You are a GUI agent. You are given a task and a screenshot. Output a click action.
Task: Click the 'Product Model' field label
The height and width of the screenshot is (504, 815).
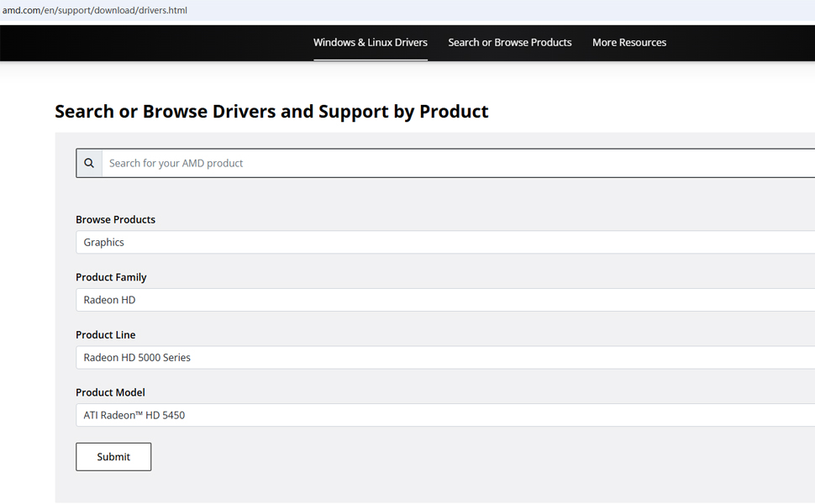110,392
